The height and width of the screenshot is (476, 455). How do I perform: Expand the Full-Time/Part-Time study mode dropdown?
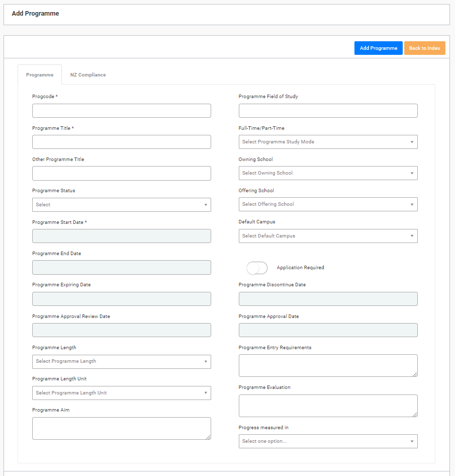coord(328,142)
